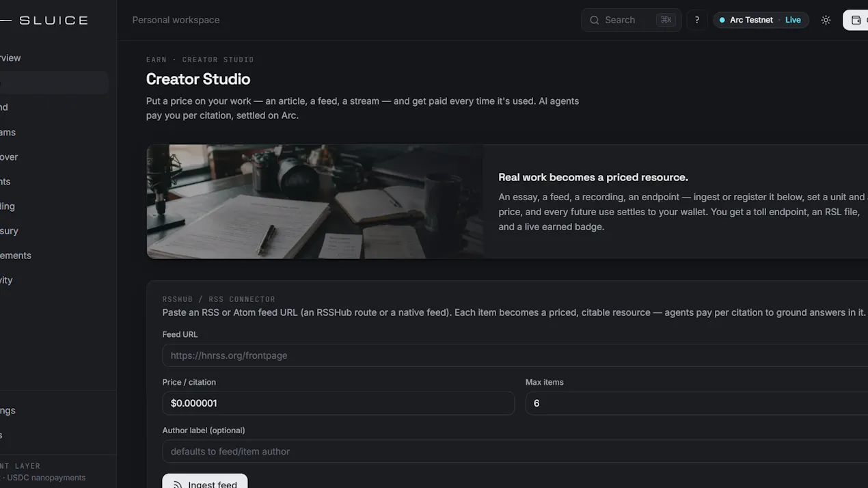Click the 'USDC nanopayments' footer text

pos(46,478)
